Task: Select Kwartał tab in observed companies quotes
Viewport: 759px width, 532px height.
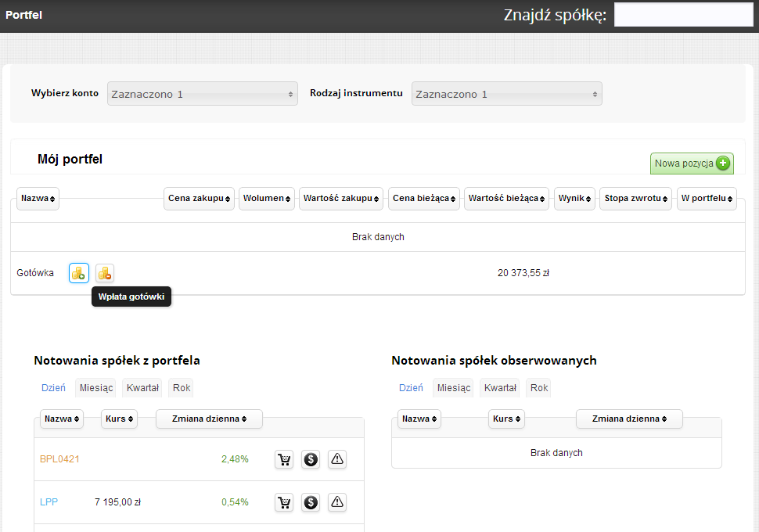Action: coord(500,388)
